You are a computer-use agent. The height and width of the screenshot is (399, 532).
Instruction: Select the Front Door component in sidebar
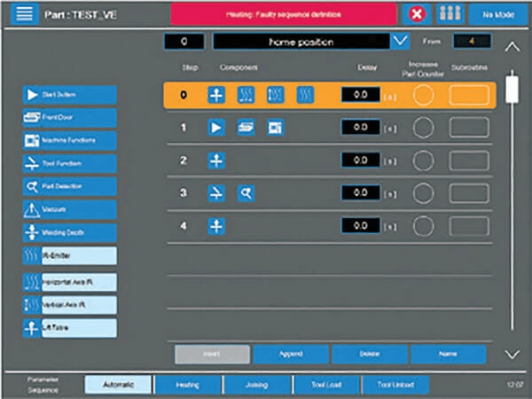tap(70, 117)
